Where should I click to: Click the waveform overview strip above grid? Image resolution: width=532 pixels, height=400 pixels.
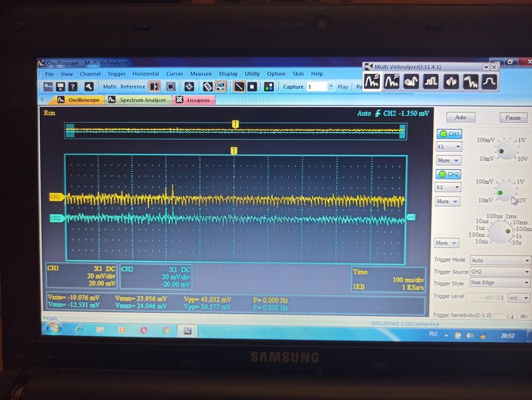pyautogui.click(x=235, y=130)
